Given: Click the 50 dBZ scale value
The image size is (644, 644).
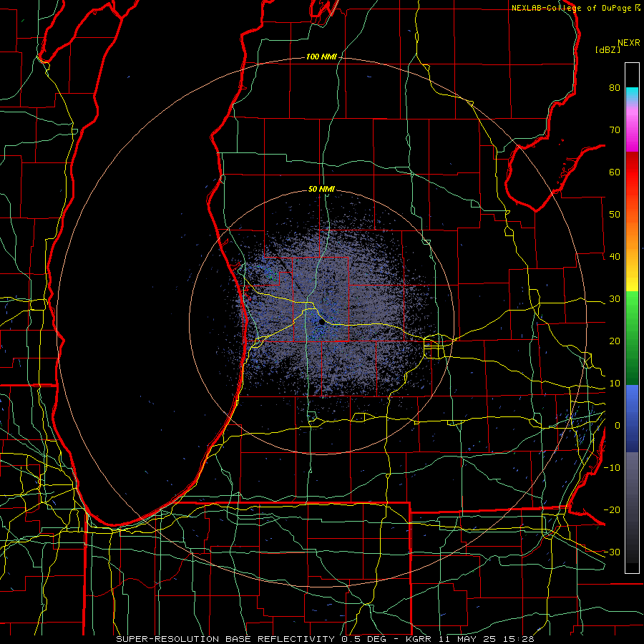Looking at the screenshot, I should [615, 215].
